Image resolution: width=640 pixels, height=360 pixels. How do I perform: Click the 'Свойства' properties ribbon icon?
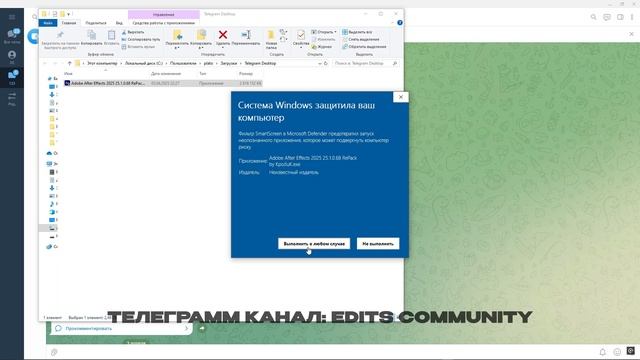pyautogui.click(x=301, y=38)
